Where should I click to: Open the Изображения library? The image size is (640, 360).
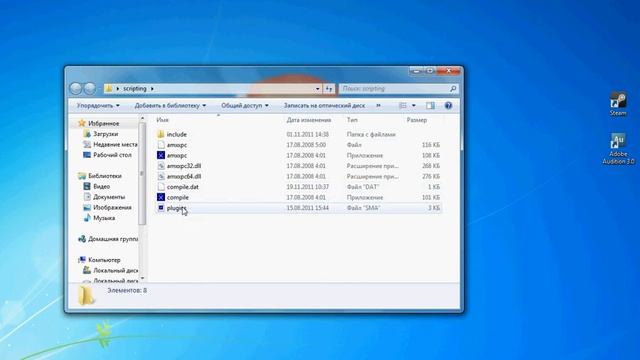[112, 208]
